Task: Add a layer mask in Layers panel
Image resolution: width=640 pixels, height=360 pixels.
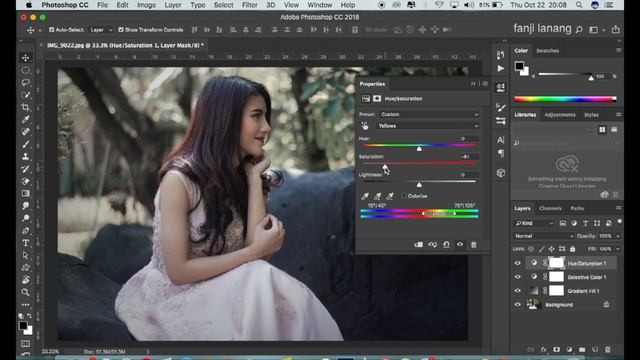Action: [556, 350]
